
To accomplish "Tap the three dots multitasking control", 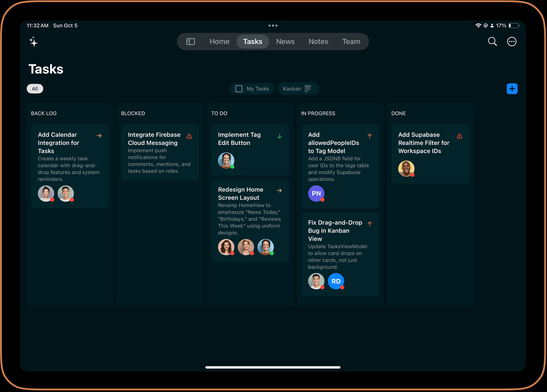I will pyautogui.click(x=273, y=26).
